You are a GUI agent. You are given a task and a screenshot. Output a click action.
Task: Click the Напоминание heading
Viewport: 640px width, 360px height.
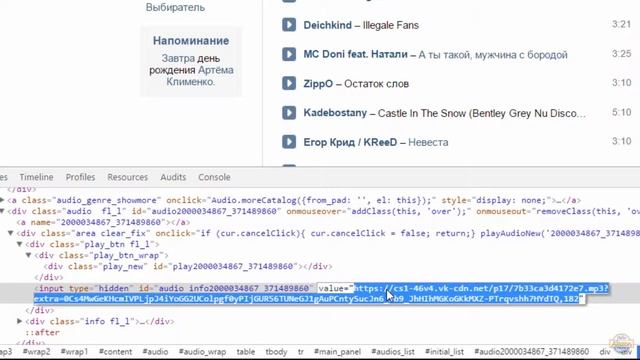click(x=191, y=41)
